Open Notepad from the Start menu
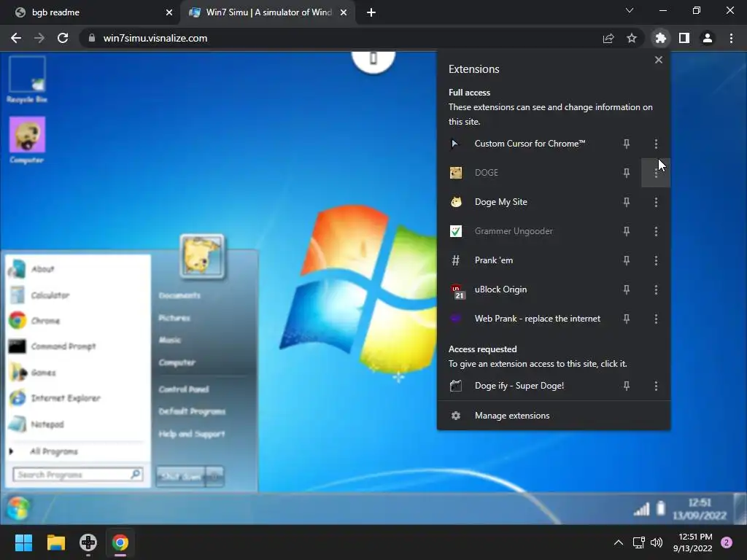 click(x=77, y=424)
